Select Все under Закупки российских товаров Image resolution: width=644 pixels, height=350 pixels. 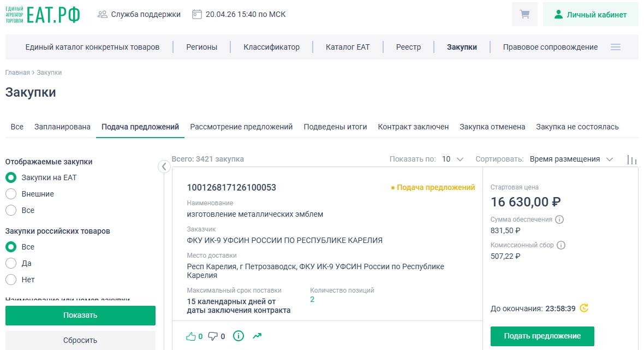11,247
